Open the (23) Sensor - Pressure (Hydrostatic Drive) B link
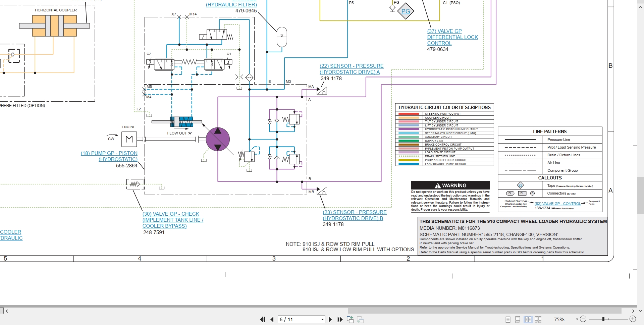 (x=355, y=215)
